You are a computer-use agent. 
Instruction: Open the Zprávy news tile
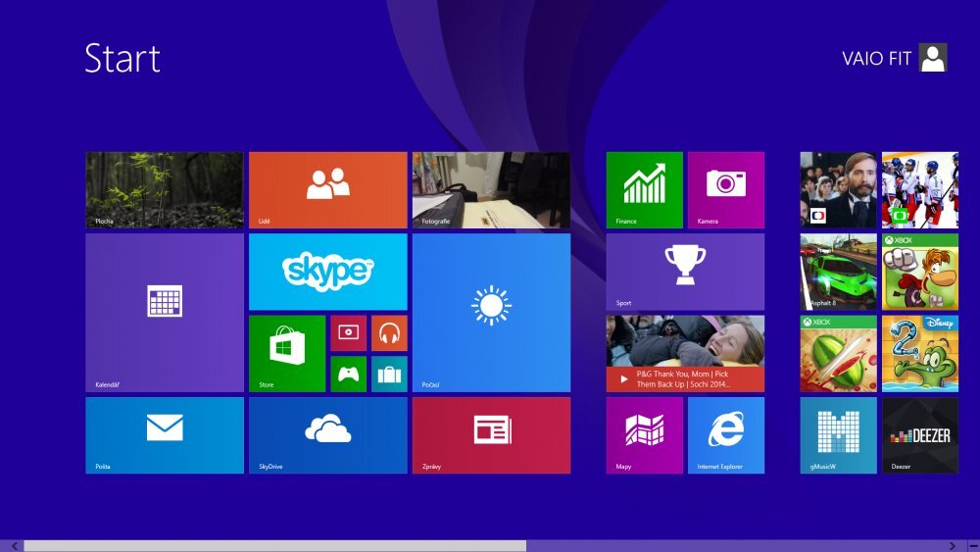tap(491, 435)
